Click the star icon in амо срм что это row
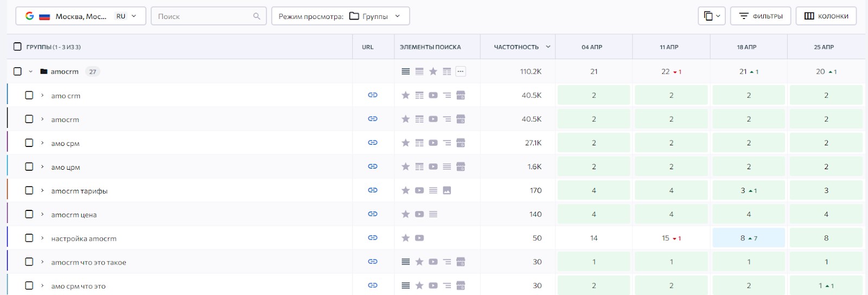The image size is (868, 295). (419, 285)
